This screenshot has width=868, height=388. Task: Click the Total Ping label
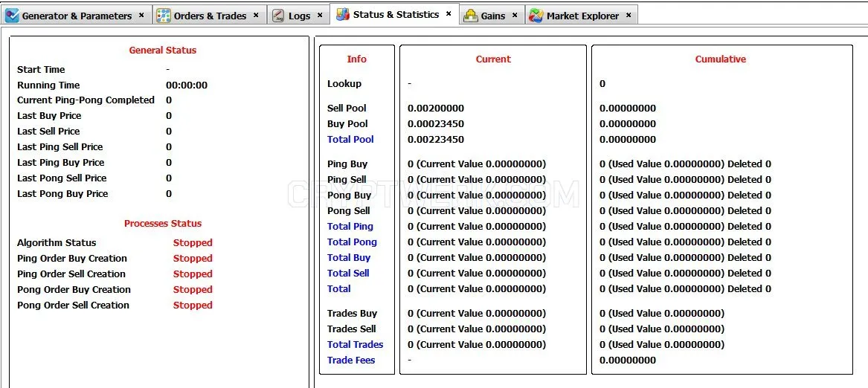coord(350,227)
